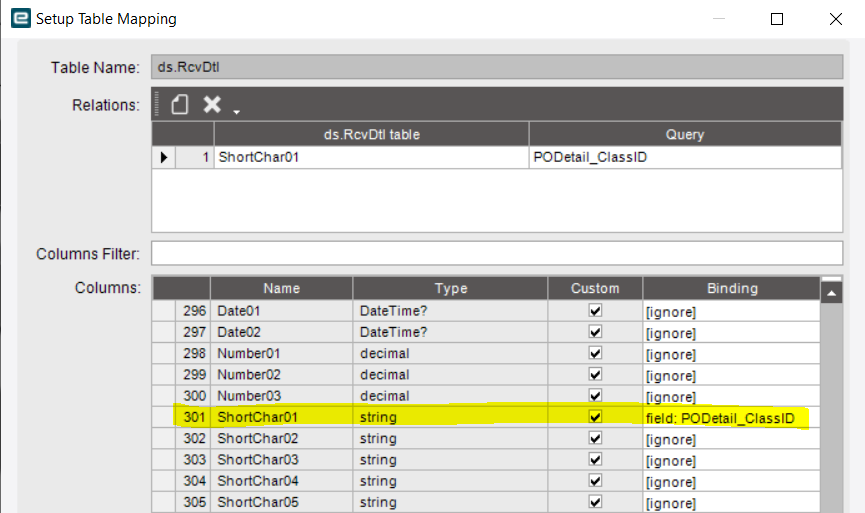Screen dimensions: 865x513
Task: Click the Custom column header
Action: 595,288
